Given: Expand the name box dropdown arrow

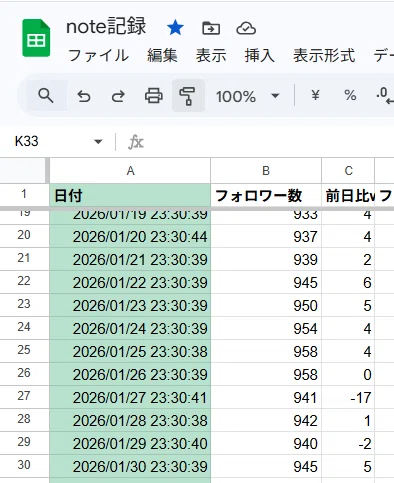Looking at the screenshot, I should (98, 142).
